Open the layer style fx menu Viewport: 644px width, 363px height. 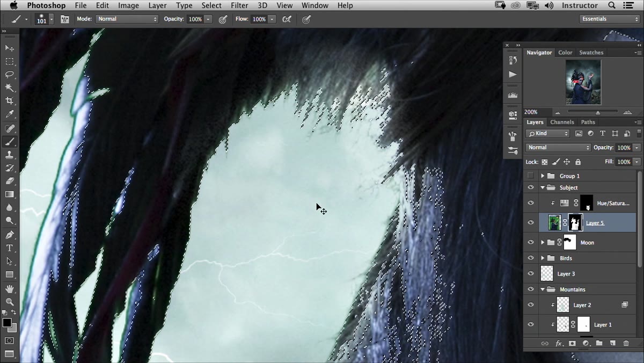559,343
